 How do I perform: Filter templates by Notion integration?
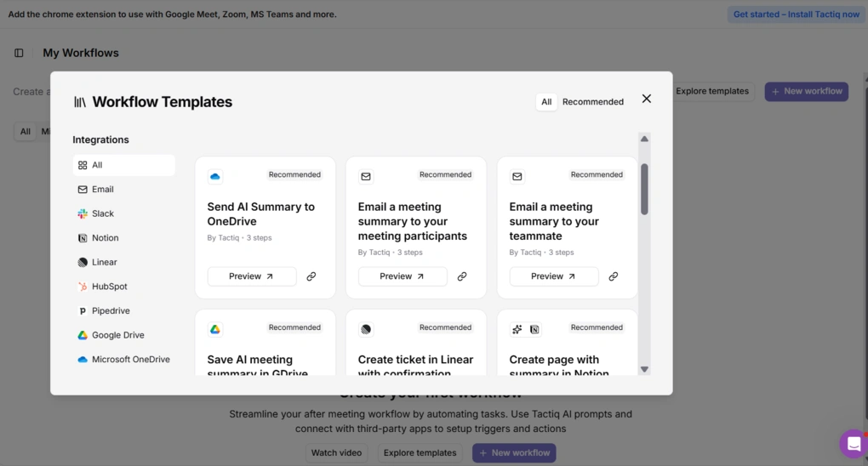pyautogui.click(x=124, y=238)
